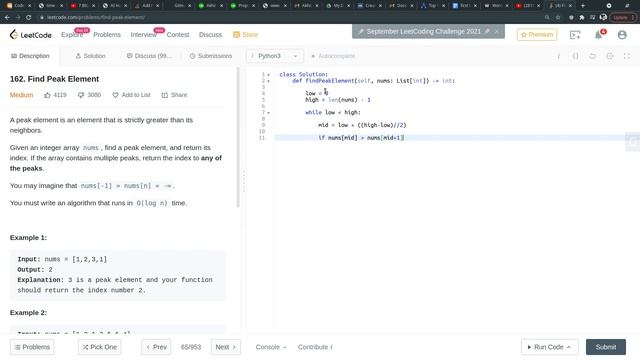Open a new browser tab
This screenshot has width=640, height=360.
pyautogui.click(x=582, y=6)
